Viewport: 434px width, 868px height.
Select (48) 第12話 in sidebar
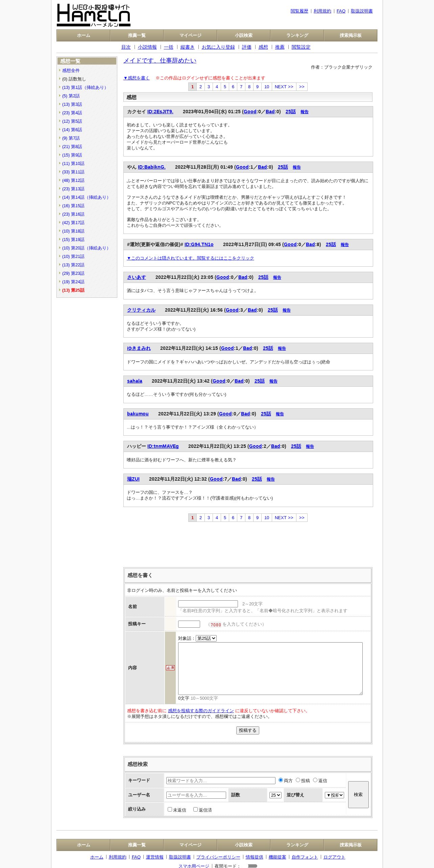point(73,180)
